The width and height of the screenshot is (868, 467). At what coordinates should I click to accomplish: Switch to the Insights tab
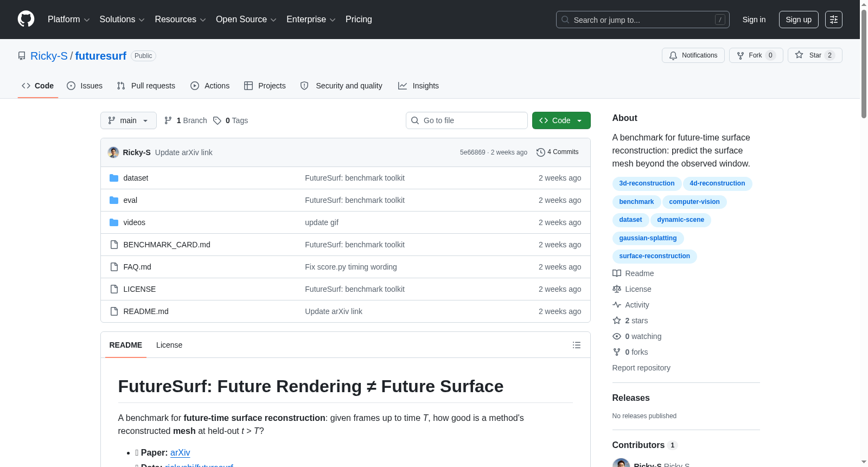(418, 86)
